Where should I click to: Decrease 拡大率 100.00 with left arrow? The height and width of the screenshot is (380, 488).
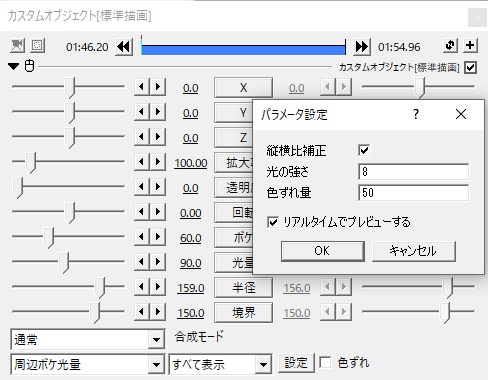142,162
